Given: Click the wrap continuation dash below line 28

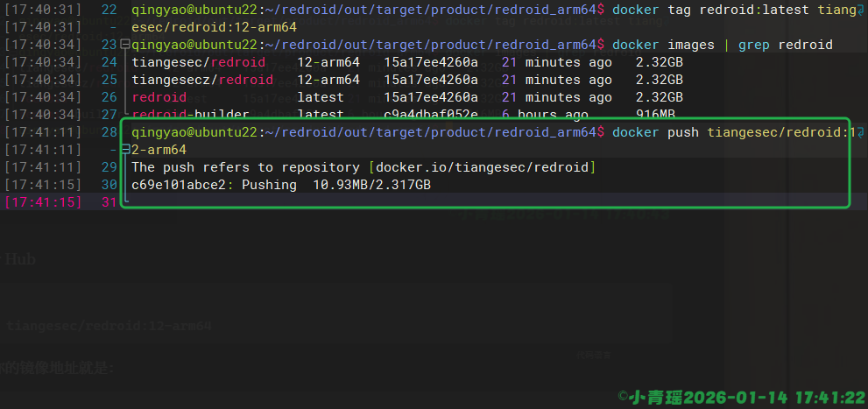Looking at the screenshot, I should click(x=114, y=150).
